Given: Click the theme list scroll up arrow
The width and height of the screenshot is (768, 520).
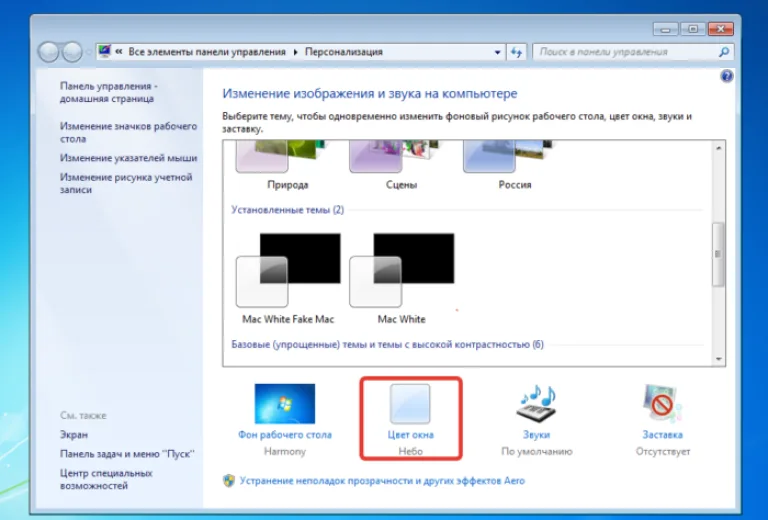Looking at the screenshot, I should click(719, 148).
